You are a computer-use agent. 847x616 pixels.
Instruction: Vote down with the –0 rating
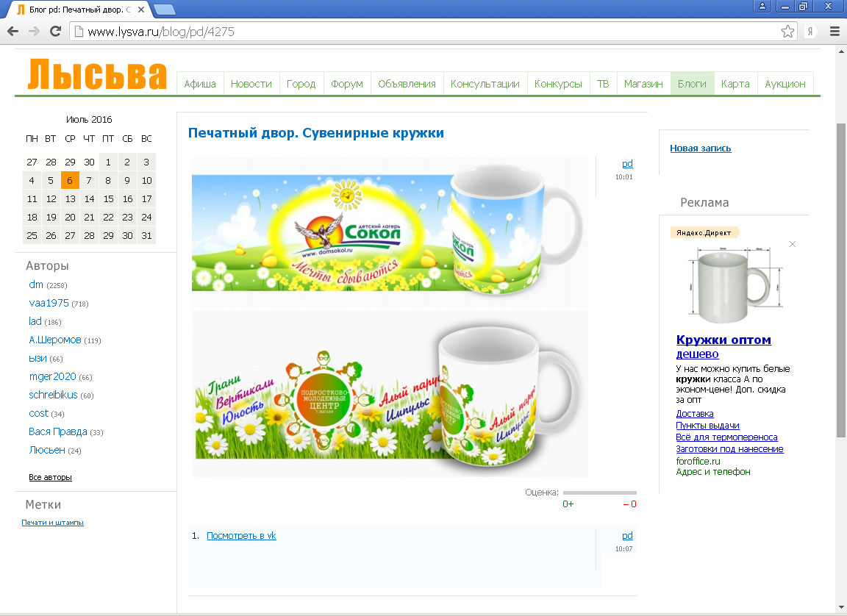(630, 504)
